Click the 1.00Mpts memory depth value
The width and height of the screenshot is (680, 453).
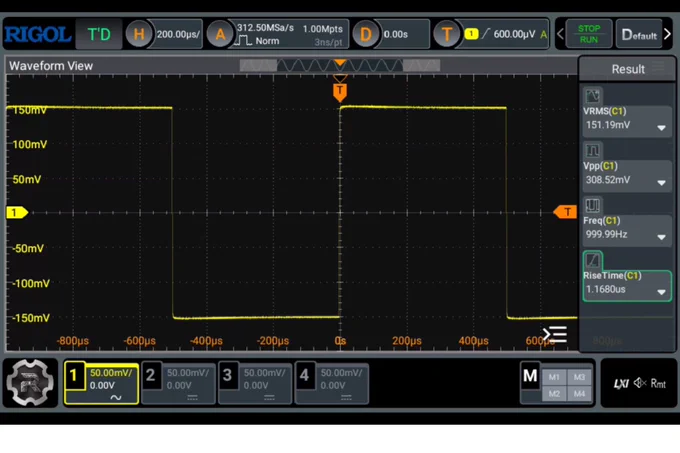(x=323, y=29)
